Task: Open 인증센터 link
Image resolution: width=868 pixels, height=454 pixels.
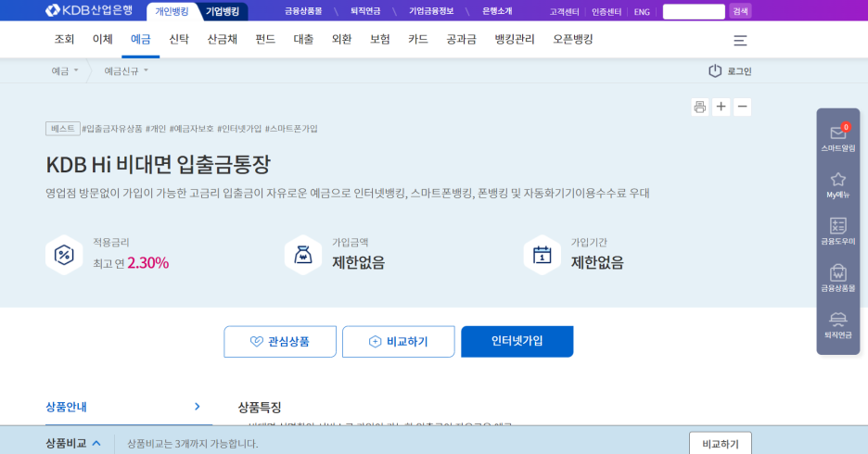Action: tap(606, 12)
